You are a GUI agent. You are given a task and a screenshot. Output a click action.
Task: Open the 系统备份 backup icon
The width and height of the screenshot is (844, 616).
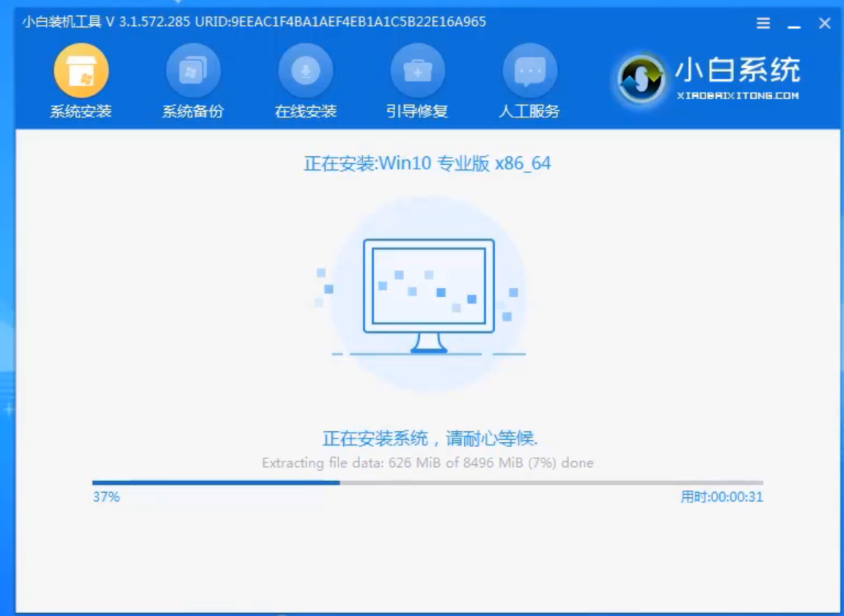click(x=193, y=70)
